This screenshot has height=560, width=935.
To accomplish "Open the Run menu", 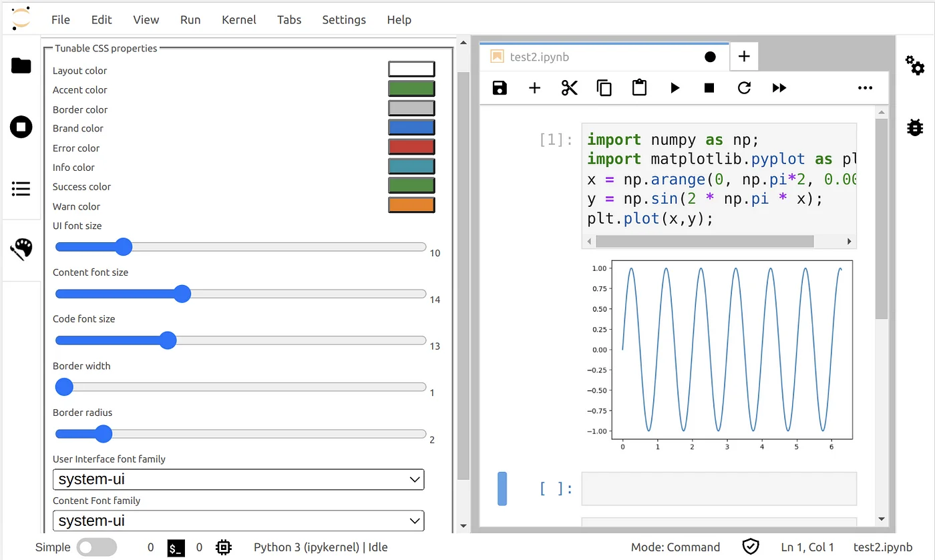I will coord(190,19).
